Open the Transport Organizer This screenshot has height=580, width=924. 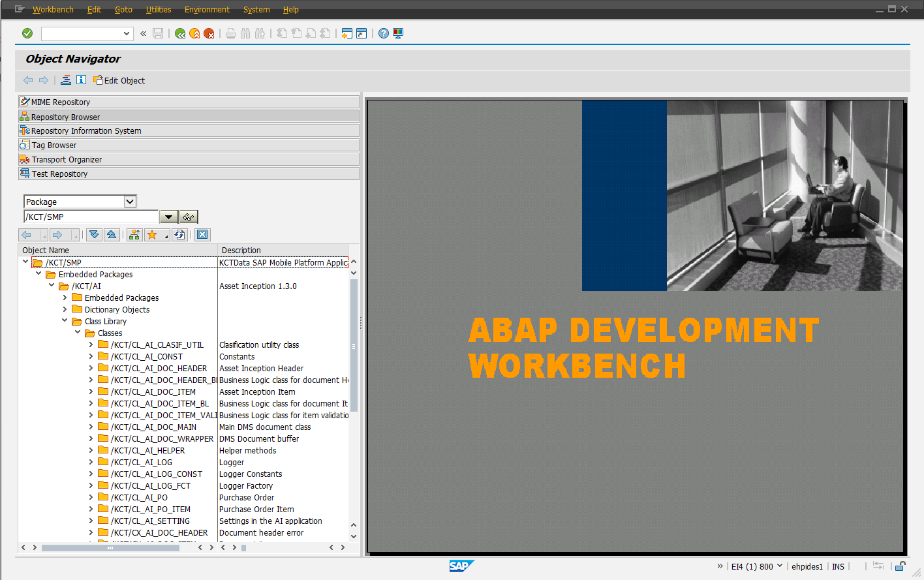coord(189,159)
